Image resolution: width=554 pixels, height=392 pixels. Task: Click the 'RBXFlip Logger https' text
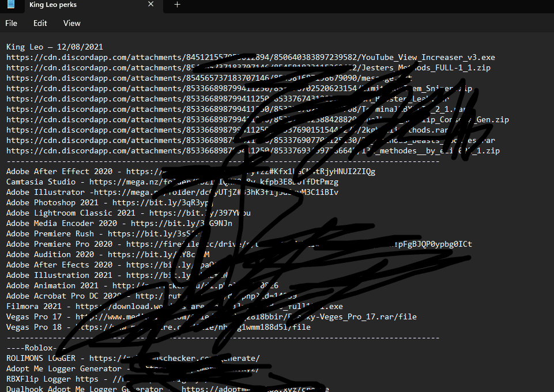pos(52,379)
